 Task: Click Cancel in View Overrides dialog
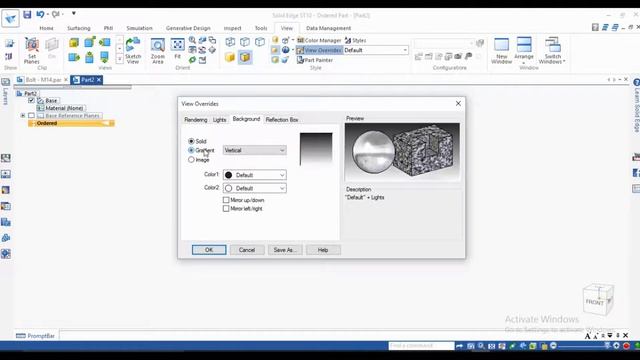click(247, 250)
